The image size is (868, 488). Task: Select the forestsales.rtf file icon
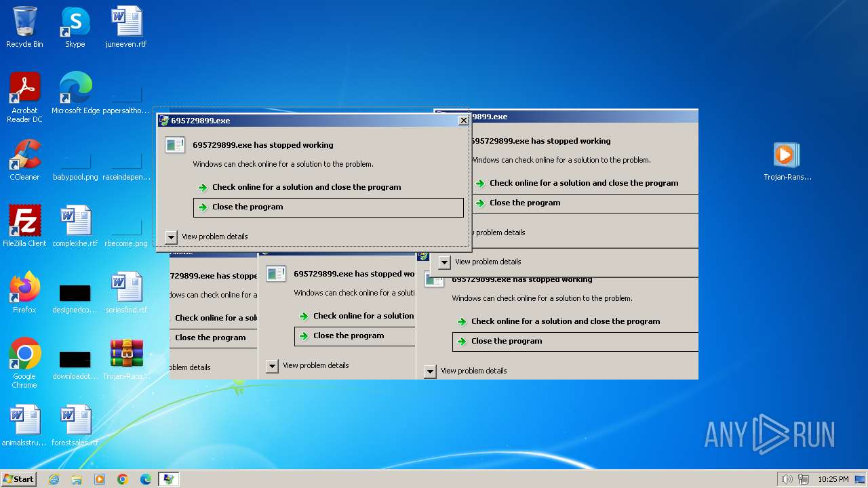click(x=75, y=426)
